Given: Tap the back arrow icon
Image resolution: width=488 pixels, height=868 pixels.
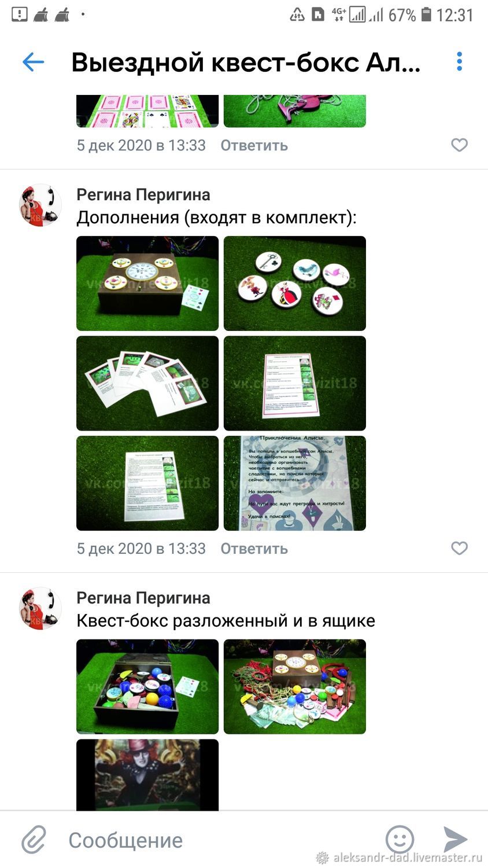Looking at the screenshot, I should coord(33,62).
